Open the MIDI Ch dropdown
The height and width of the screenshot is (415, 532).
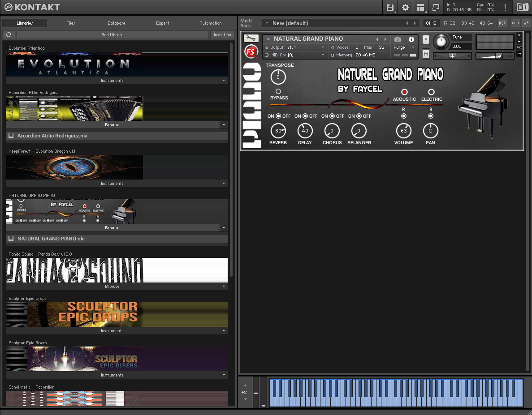tap(295, 55)
